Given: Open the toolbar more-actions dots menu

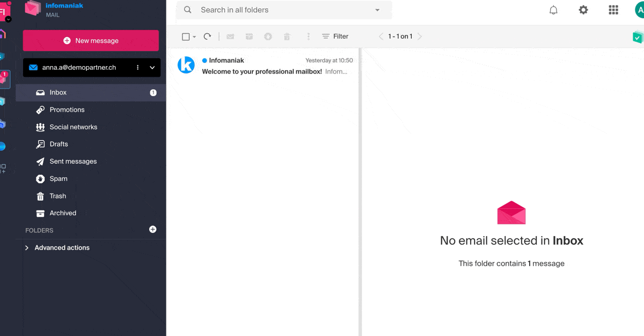Looking at the screenshot, I should (308, 36).
